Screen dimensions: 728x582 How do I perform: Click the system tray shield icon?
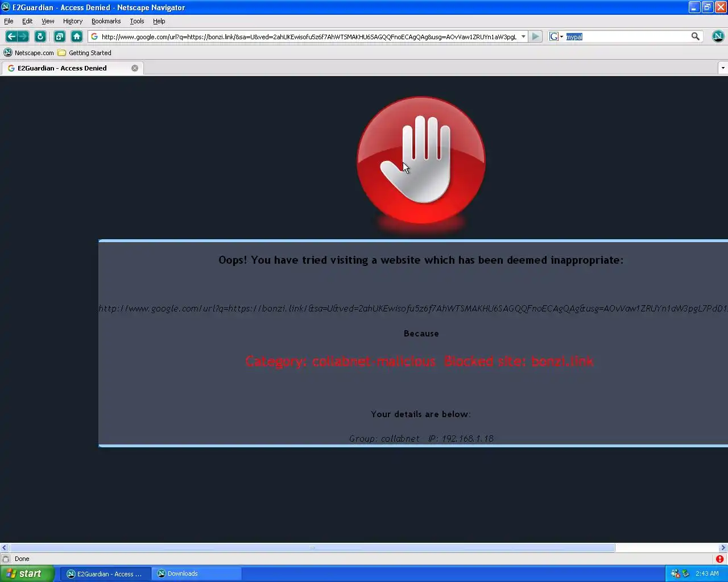pyautogui.click(x=685, y=573)
